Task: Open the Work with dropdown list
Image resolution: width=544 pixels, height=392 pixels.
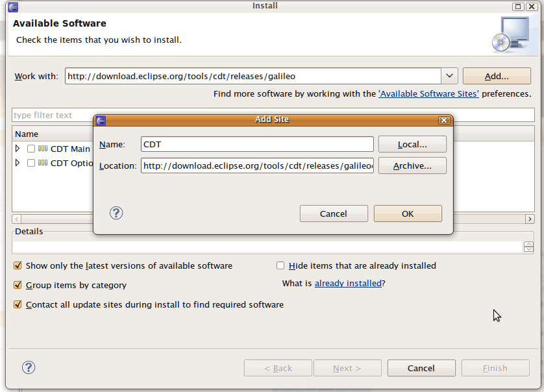Action: click(449, 76)
